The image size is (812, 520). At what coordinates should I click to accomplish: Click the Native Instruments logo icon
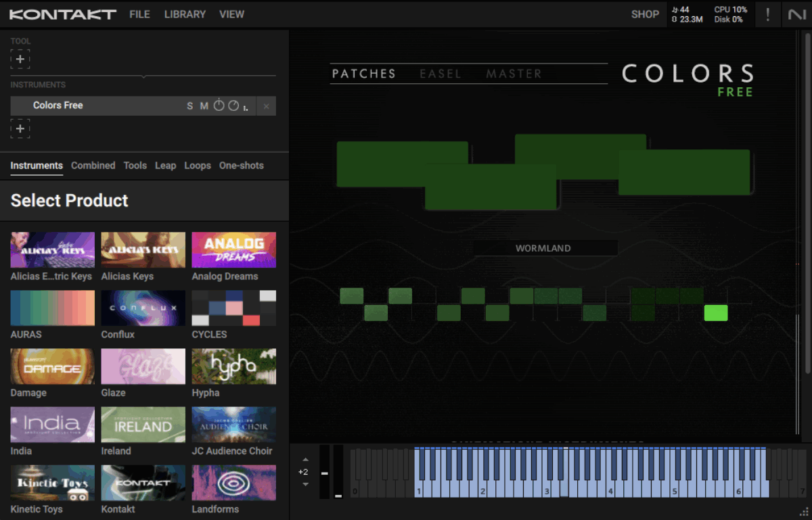coord(797,14)
